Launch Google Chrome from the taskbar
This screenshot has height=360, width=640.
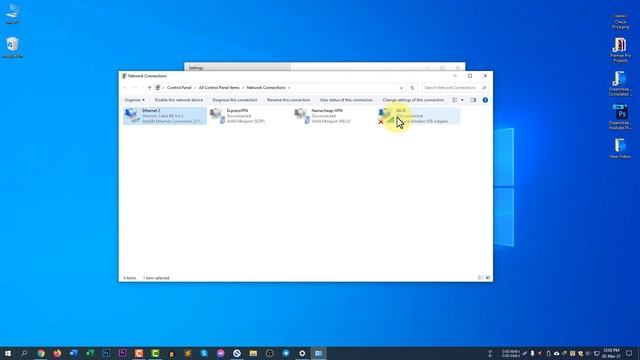(x=41, y=353)
